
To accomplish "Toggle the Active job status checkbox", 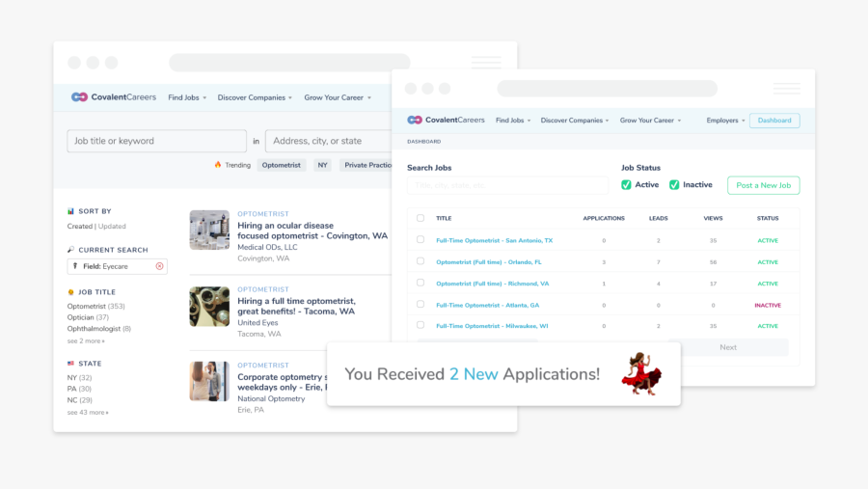I will [x=626, y=185].
